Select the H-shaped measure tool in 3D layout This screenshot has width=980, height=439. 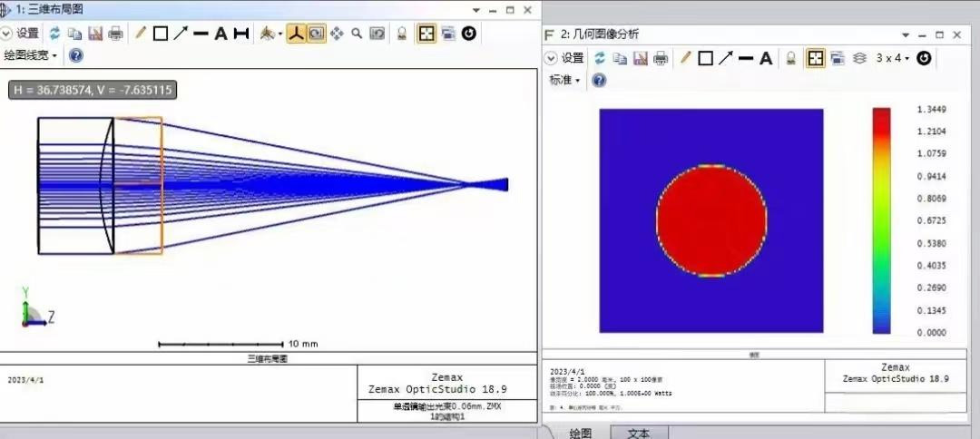tap(241, 34)
